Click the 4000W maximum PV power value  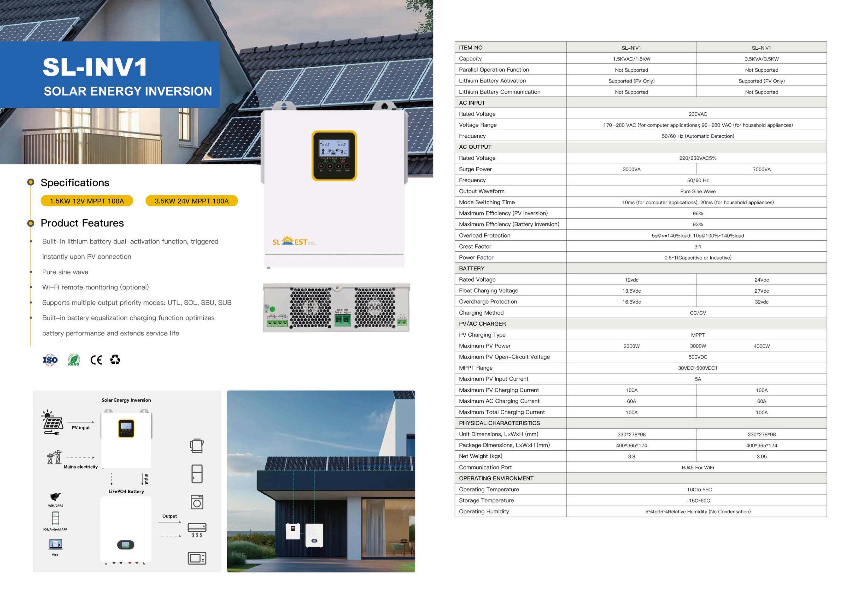click(761, 346)
